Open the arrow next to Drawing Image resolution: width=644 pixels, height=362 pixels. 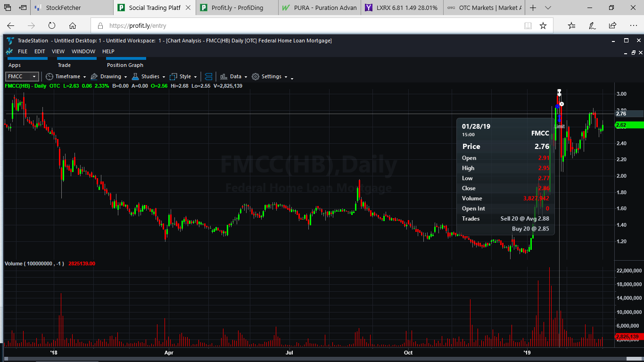[125, 77]
